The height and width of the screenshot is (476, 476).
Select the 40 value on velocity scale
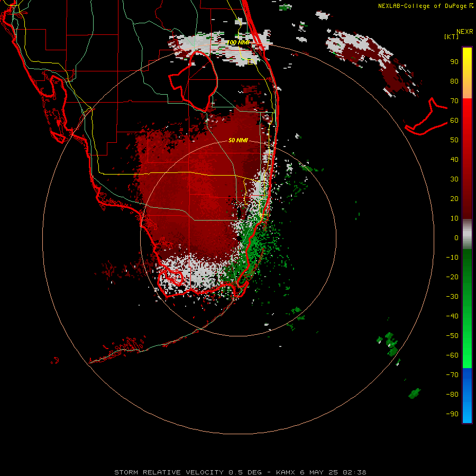[x=454, y=160]
